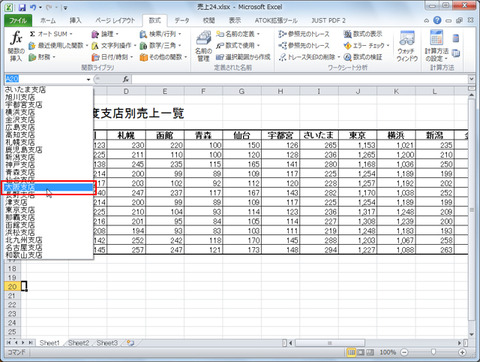The image size is (480, 362).
Task: Open the 数学/三角 functions menu
Action: pyautogui.click(x=160, y=45)
